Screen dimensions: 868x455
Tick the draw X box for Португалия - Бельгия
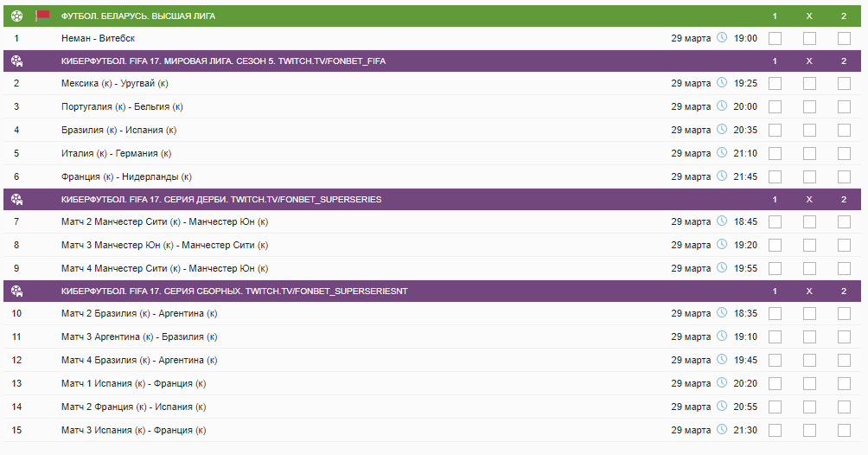tap(809, 106)
